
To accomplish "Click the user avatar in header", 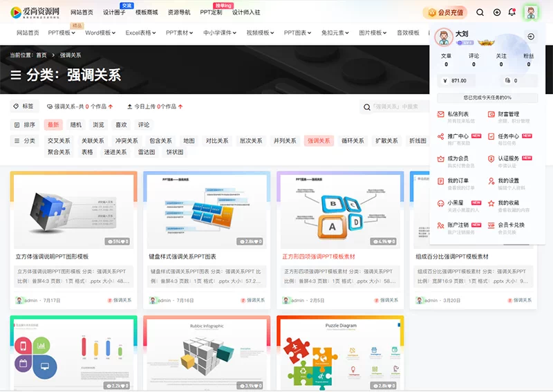I will pyautogui.click(x=531, y=12).
